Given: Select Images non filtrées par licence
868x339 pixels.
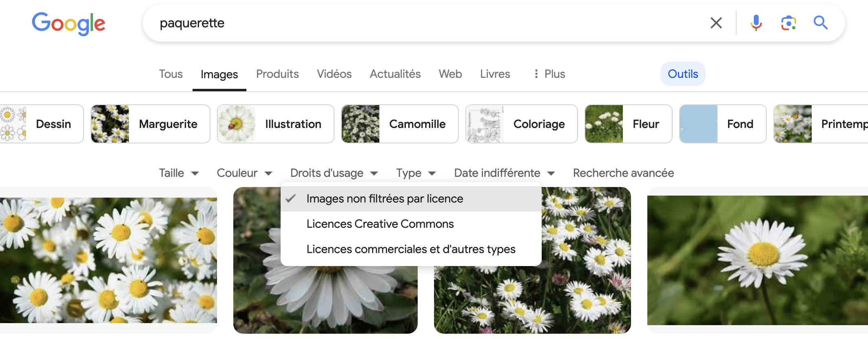Looking at the screenshot, I should pyautogui.click(x=411, y=198).
